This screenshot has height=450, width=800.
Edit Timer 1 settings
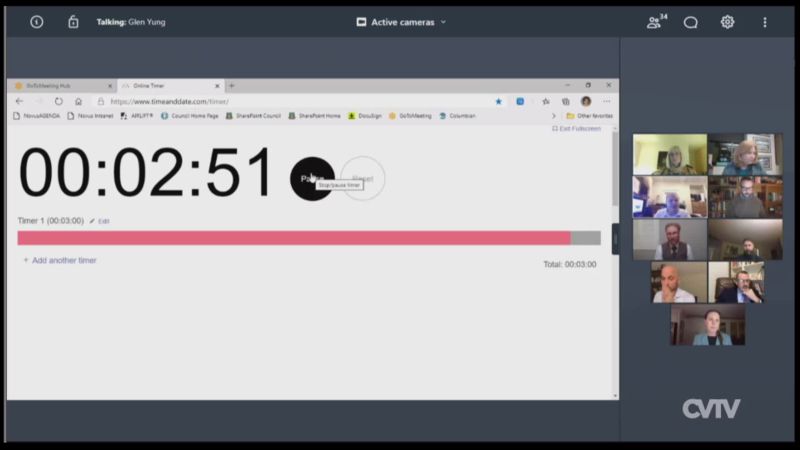coord(100,221)
